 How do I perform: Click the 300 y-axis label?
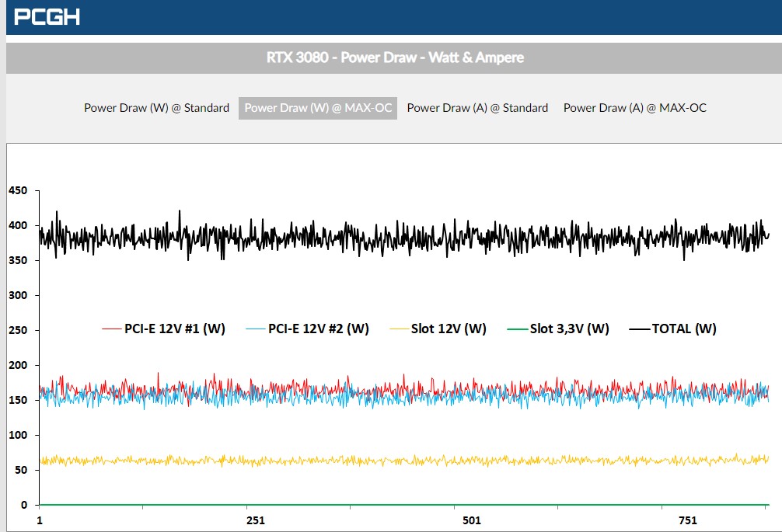[18, 295]
